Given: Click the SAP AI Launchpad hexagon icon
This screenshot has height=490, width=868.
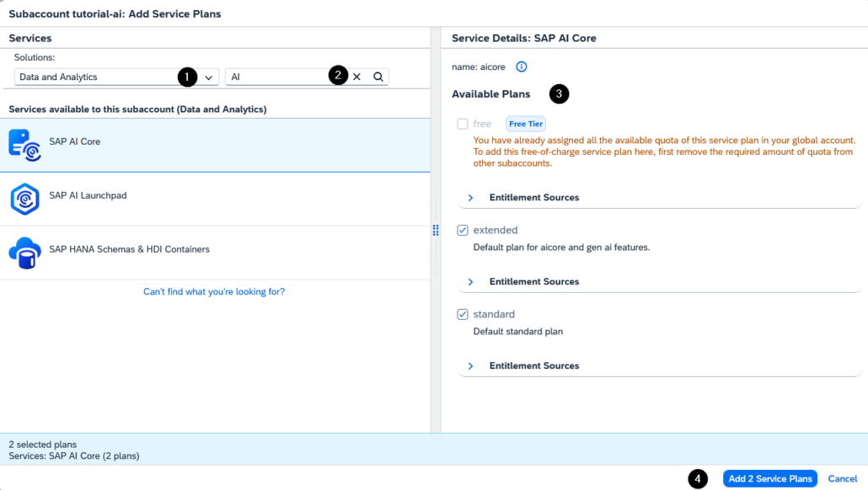Looking at the screenshot, I should tap(25, 199).
